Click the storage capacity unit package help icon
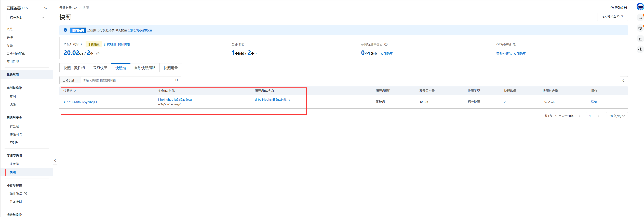Screen dimensions: 644x217 [386, 44]
